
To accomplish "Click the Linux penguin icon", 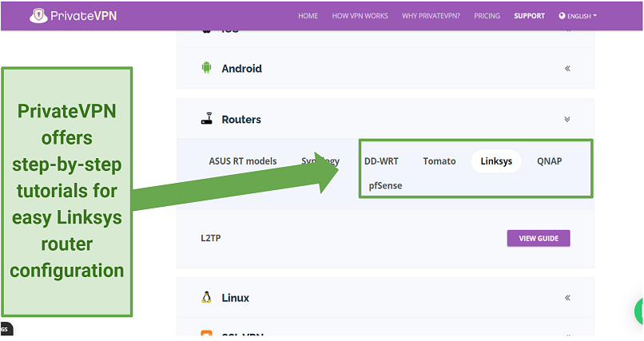I will [206, 297].
